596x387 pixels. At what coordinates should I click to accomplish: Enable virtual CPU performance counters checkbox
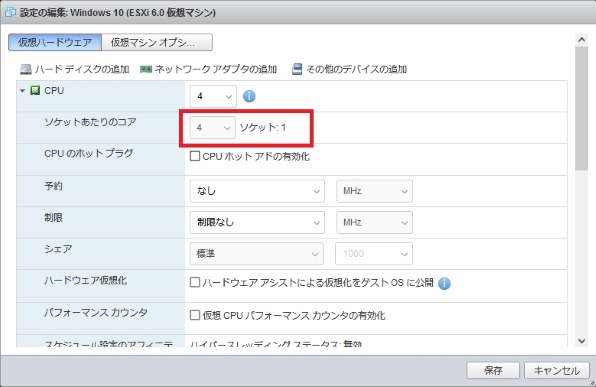tap(195, 315)
